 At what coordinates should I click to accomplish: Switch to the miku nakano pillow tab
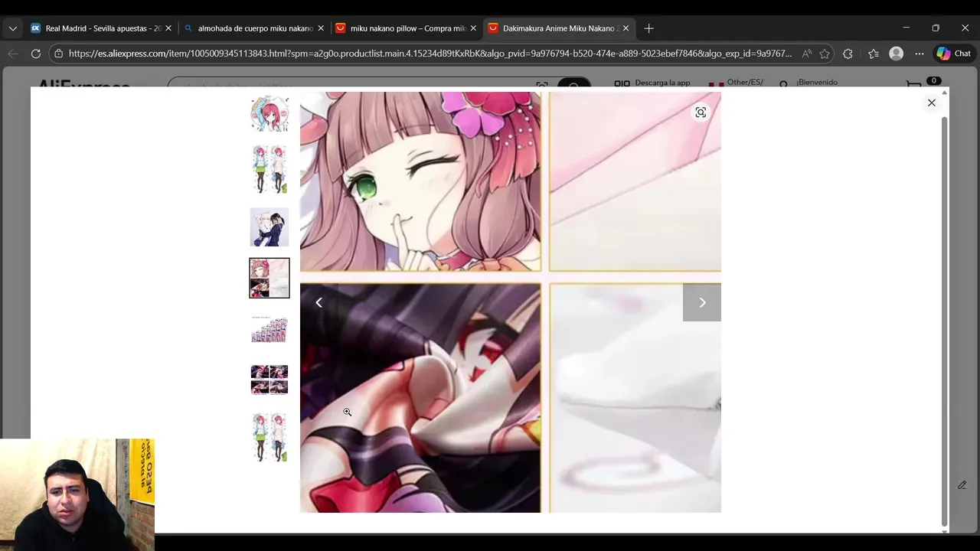[407, 28]
